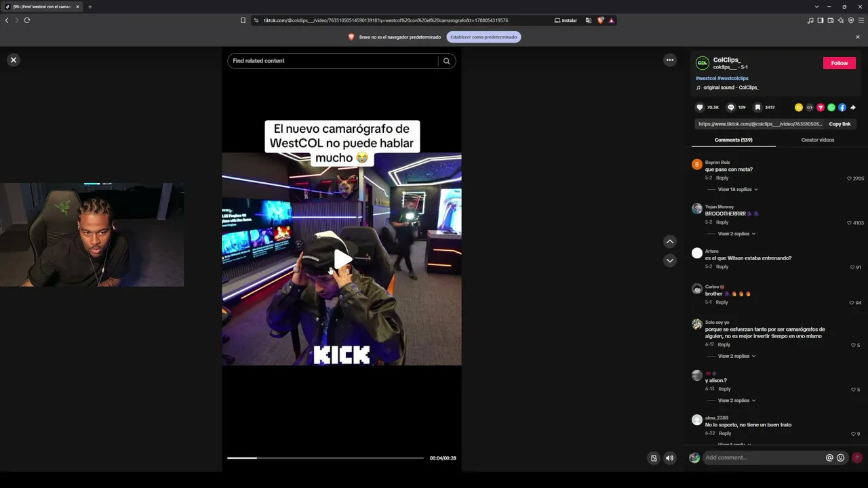Expand 2 replies under Yojan Monroy comment

(736, 234)
